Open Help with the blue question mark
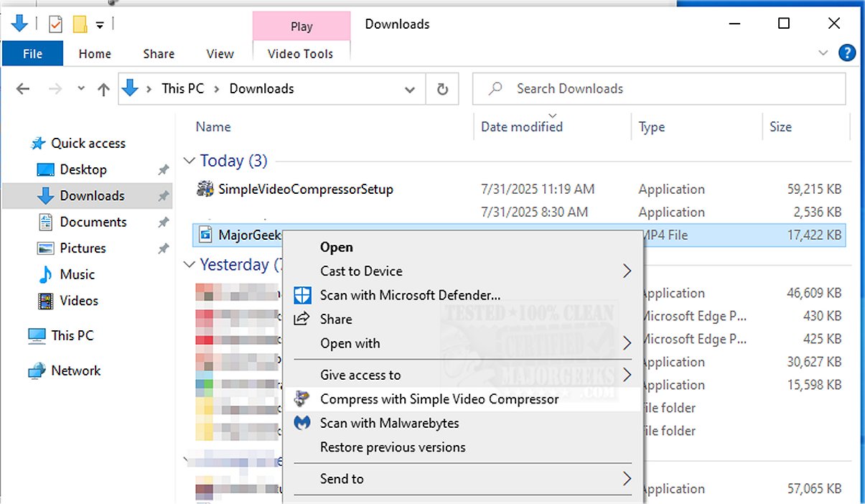Viewport: 865px width, 504px height. click(x=847, y=52)
